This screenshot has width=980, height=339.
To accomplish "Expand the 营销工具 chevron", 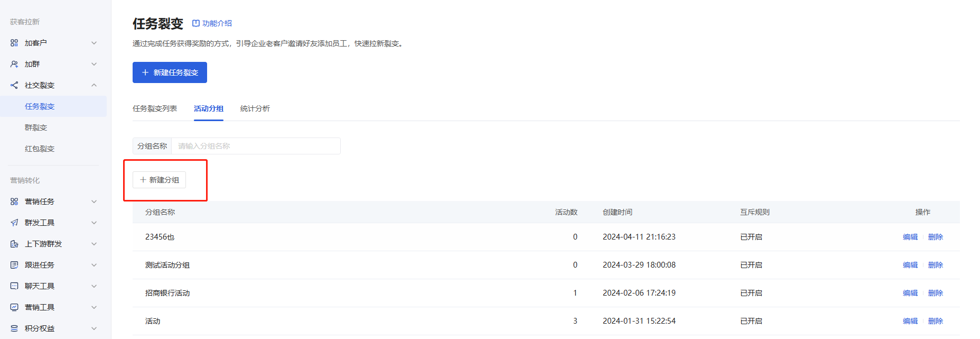I will point(94,307).
